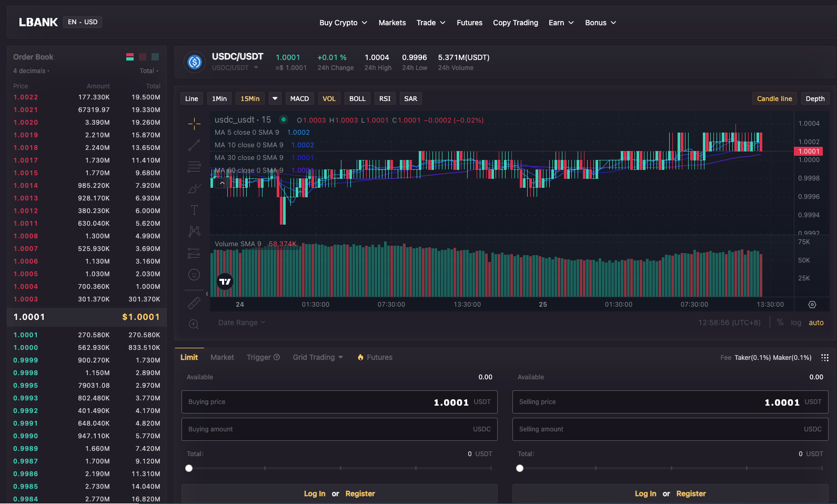Toggle the RSI indicator
The image size is (837, 504).
[x=385, y=98]
